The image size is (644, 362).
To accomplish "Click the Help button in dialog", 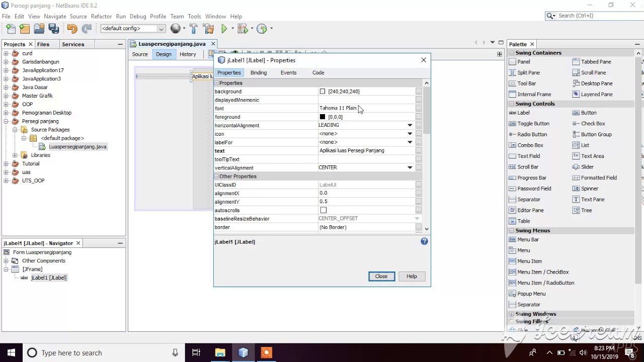I will (x=412, y=277).
